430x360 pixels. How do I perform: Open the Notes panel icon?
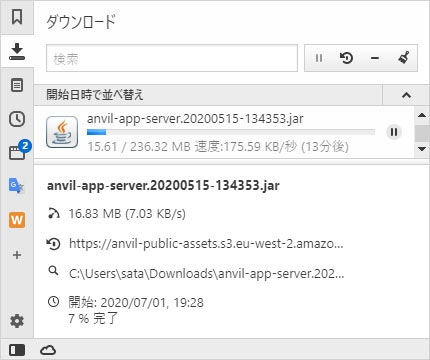click(x=17, y=85)
